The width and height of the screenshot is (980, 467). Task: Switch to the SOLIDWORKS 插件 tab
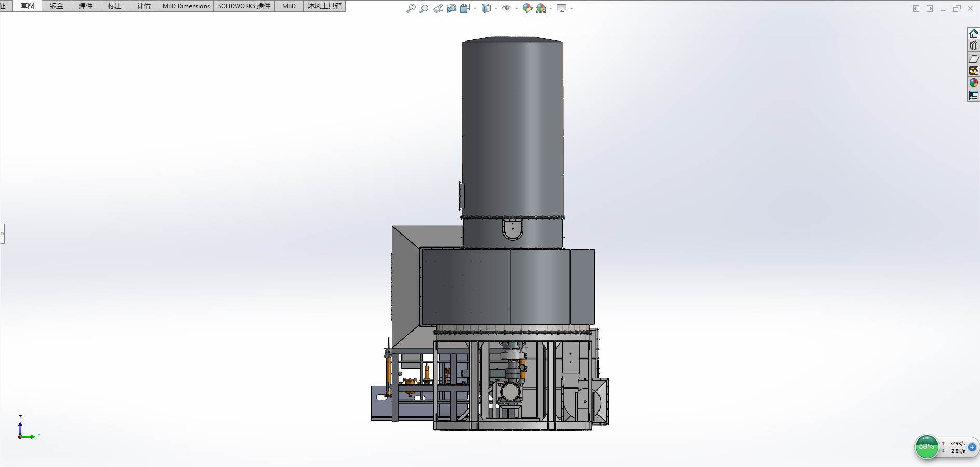(x=244, y=6)
